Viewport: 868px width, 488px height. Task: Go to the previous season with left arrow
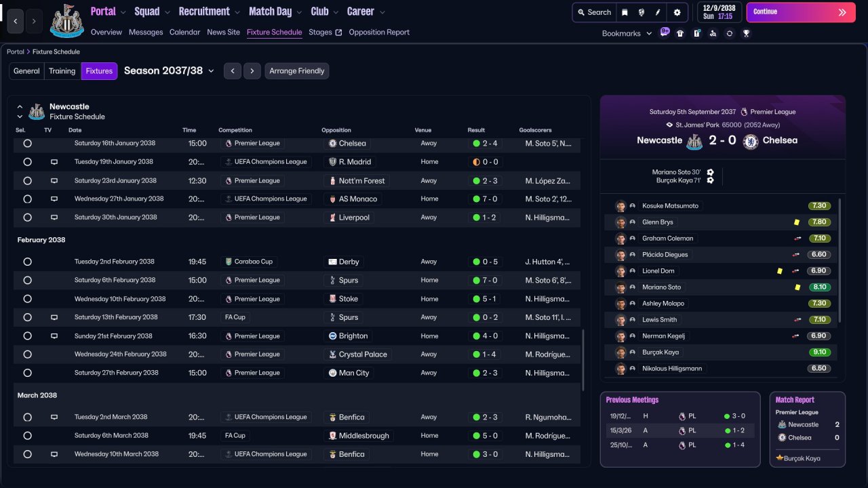(x=233, y=71)
